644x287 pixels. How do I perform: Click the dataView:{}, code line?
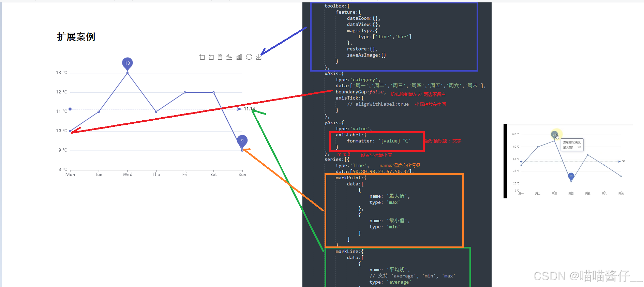[x=364, y=25]
